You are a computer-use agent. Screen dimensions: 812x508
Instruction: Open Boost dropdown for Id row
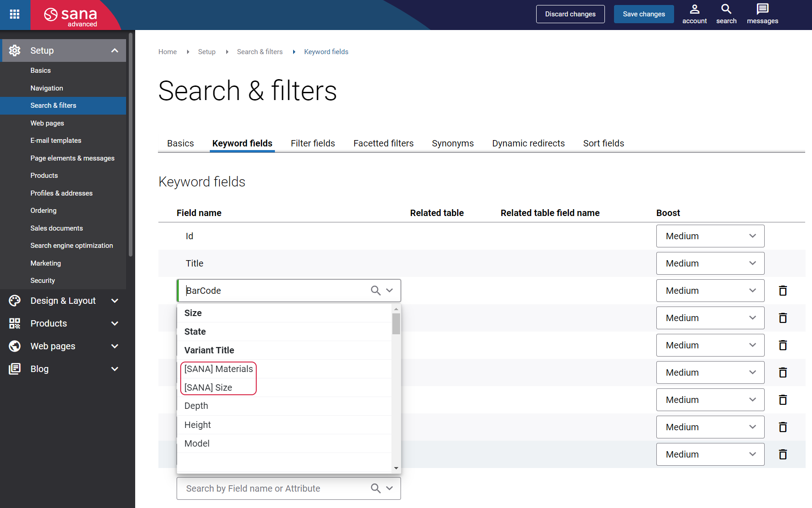point(710,236)
